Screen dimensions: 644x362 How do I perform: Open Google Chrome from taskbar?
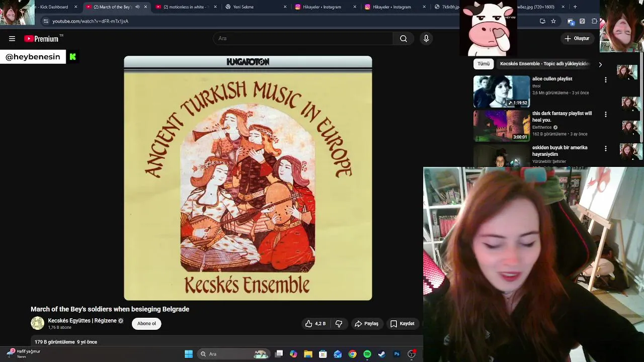pos(353,354)
